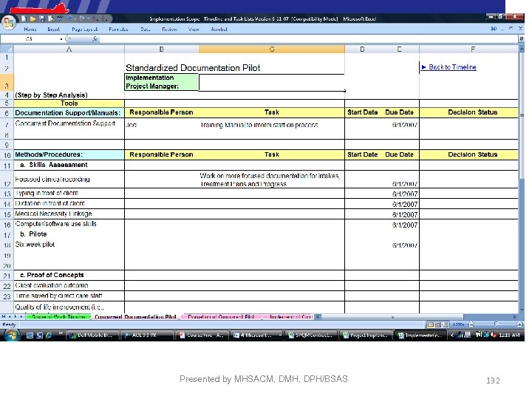
Task: Open the Implementatio... taskbar button
Action: pyautogui.click(x=420, y=335)
